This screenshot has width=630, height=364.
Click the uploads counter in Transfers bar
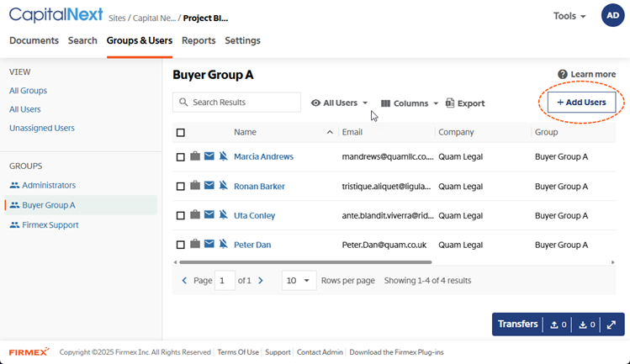pos(559,324)
